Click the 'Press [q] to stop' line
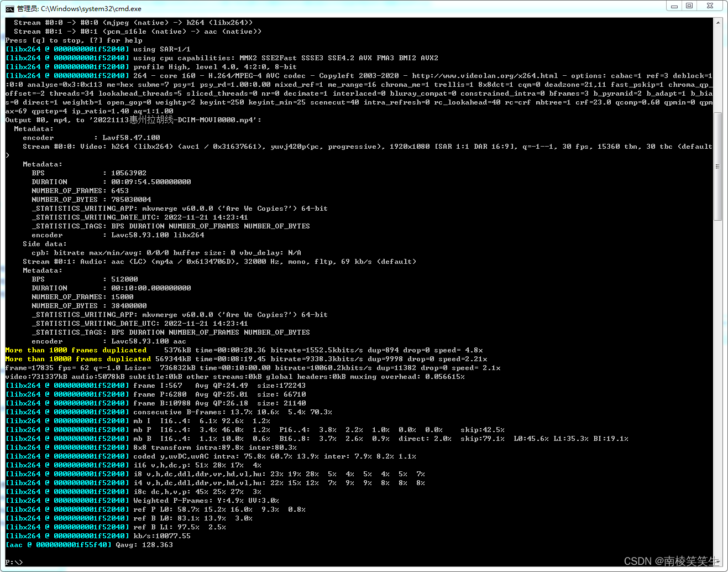728x572 pixels. pyautogui.click(x=74, y=40)
